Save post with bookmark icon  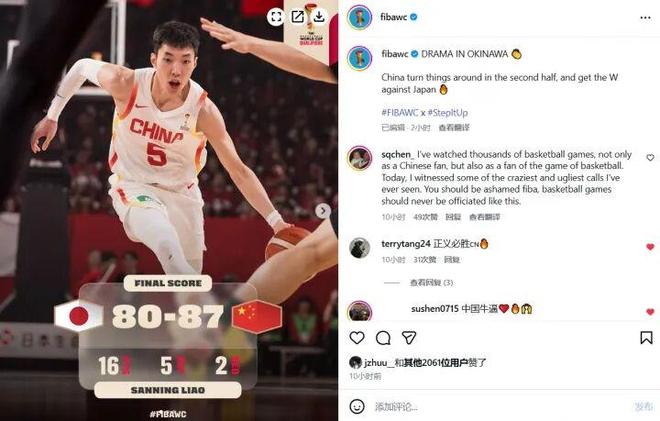click(647, 338)
